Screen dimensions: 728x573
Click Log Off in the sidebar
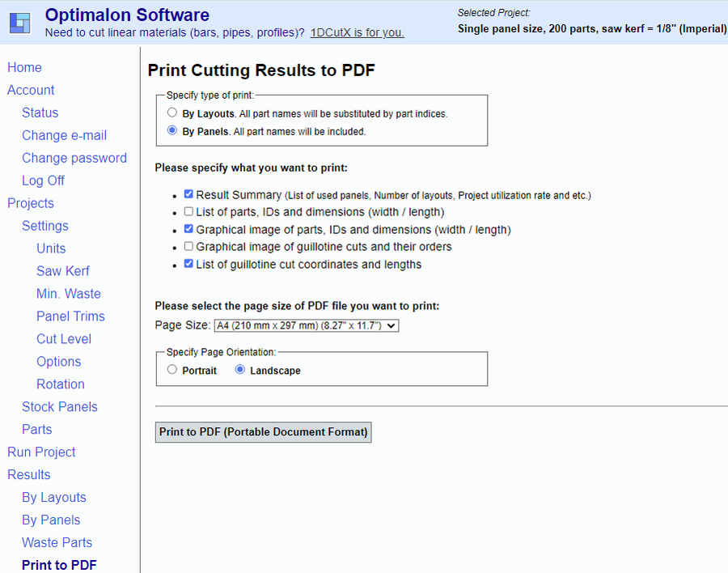[43, 180]
